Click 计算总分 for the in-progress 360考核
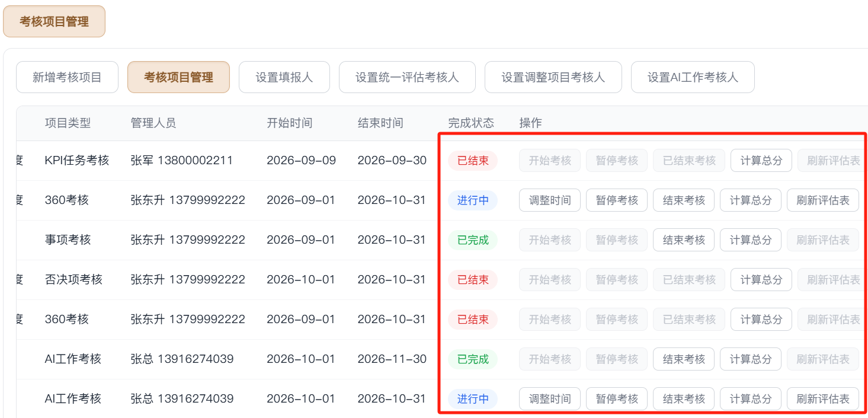This screenshot has width=868, height=418. tap(751, 200)
